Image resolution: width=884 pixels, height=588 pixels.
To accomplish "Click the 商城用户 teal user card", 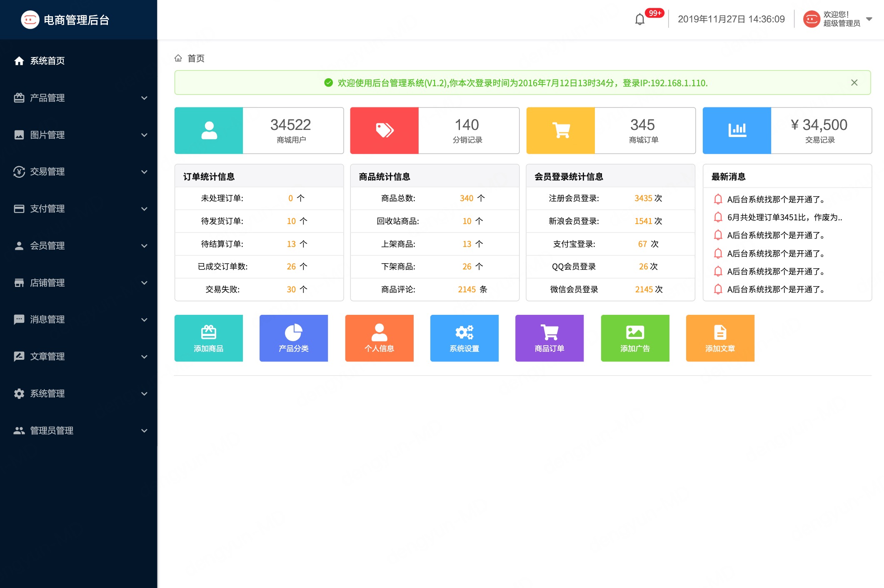I will click(209, 130).
